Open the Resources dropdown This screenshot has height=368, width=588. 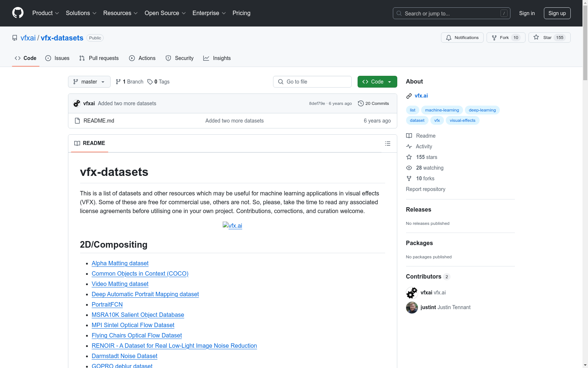(x=121, y=13)
